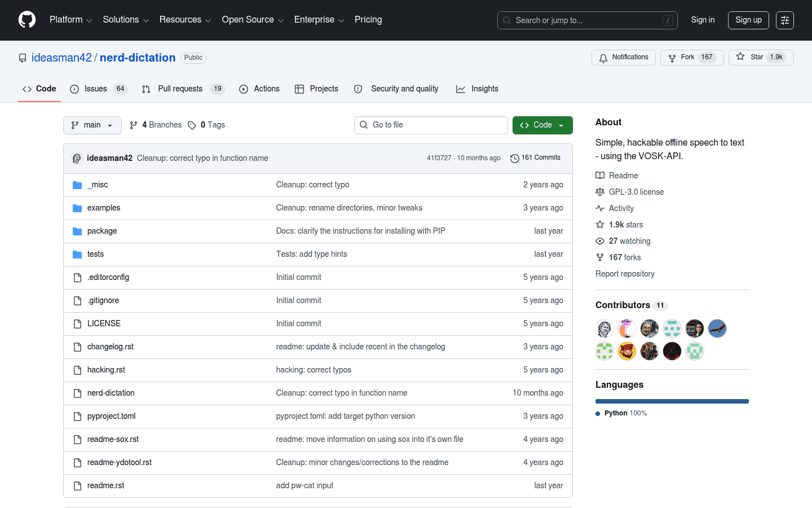Viewport: 812px width, 508px height.
Task: Click the Sign up button
Action: click(748, 20)
